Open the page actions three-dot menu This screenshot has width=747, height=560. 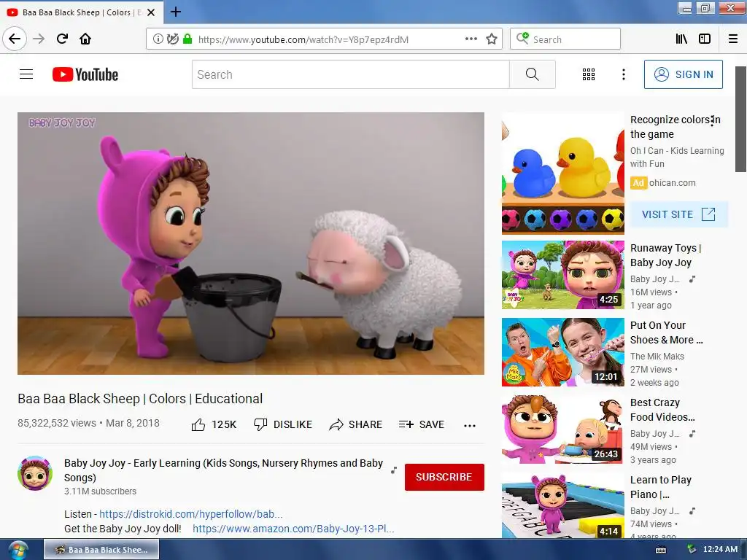(471, 39)
